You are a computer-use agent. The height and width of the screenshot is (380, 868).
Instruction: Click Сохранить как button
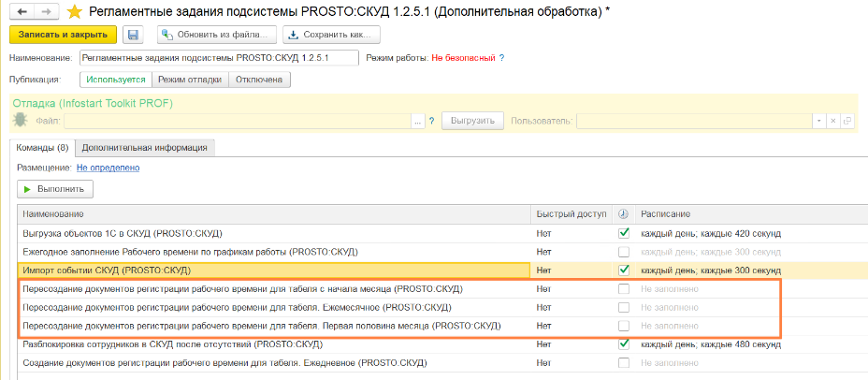point(331,35)
